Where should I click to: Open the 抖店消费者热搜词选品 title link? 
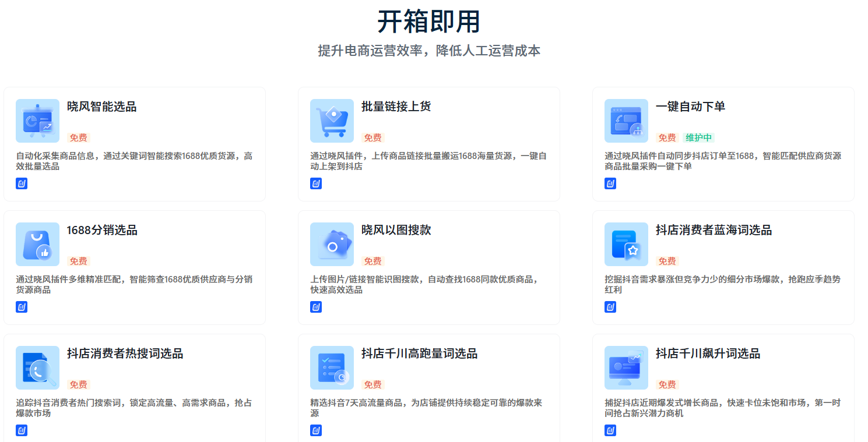125,353
